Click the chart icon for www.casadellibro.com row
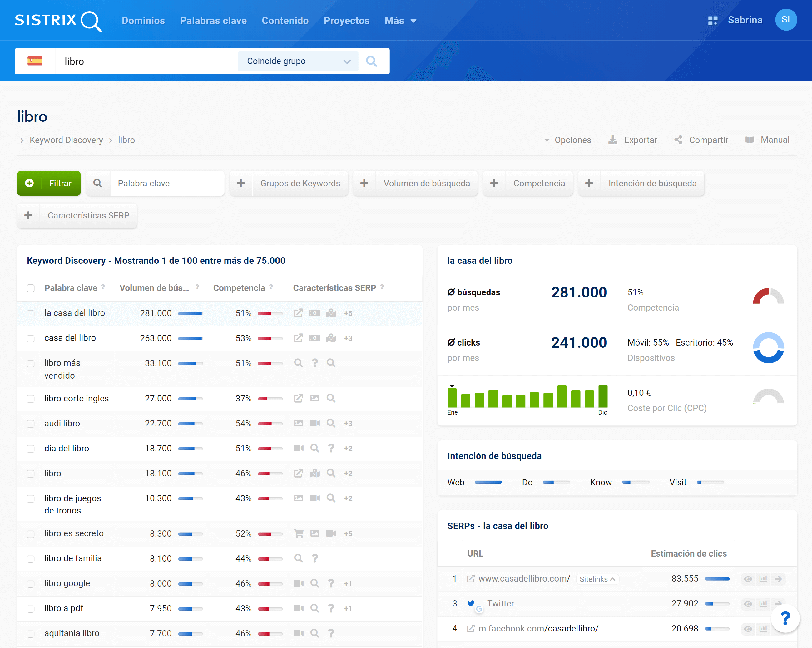 pos(763,579)
